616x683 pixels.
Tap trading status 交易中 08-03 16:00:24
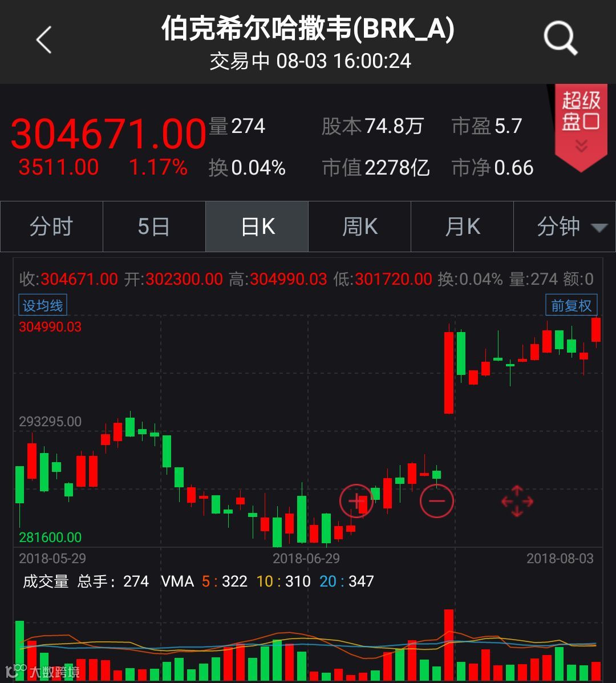click(x=310, y=61)
